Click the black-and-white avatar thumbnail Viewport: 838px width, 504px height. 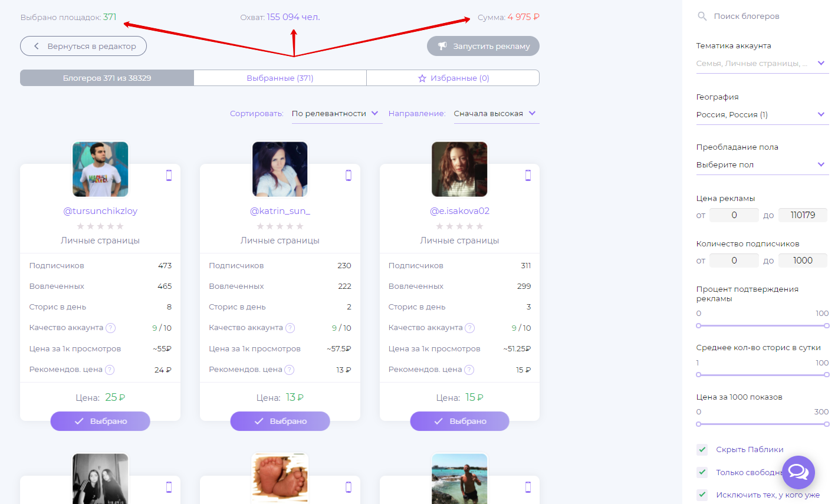coord(100,479)
